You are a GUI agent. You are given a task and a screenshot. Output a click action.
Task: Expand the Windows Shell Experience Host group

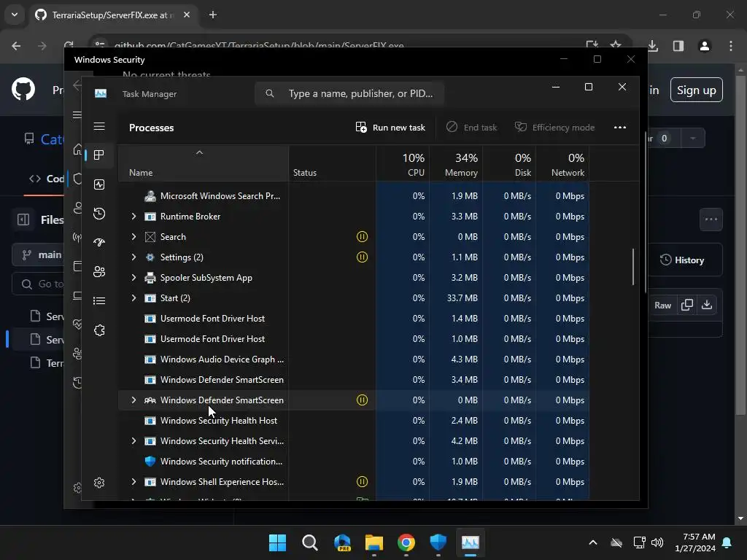(x=134, y=482)
